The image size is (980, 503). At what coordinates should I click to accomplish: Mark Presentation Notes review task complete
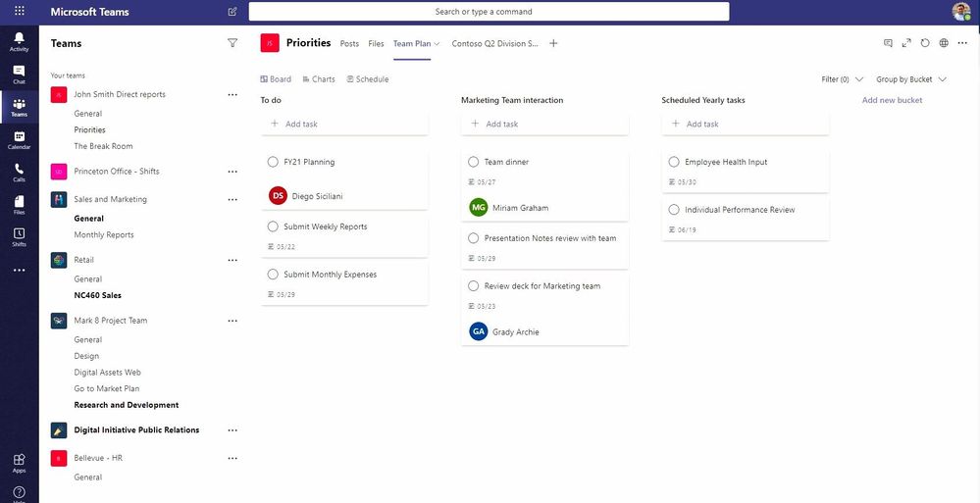473,238
